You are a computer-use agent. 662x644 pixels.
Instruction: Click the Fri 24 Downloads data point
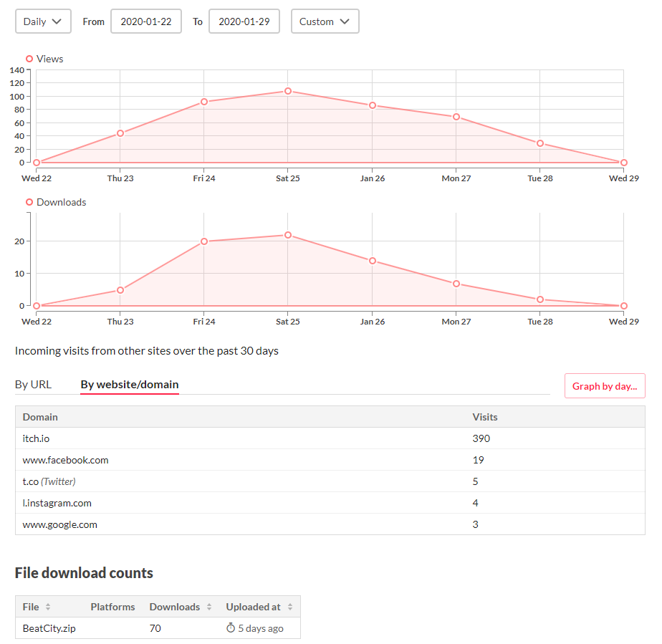(x=203, y=241)
